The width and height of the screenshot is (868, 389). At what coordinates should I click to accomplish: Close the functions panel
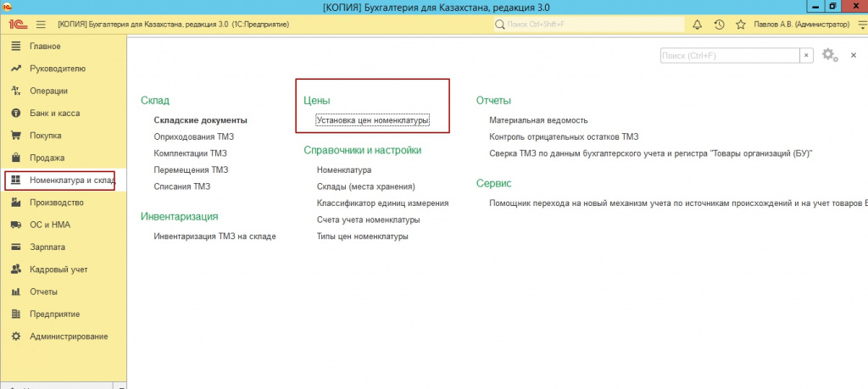pos(854,55)
